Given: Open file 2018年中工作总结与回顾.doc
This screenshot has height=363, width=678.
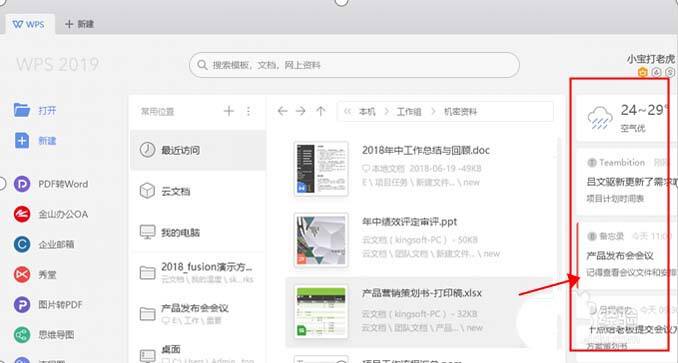Looking at the screenshot, I should [x=426, y=150].
